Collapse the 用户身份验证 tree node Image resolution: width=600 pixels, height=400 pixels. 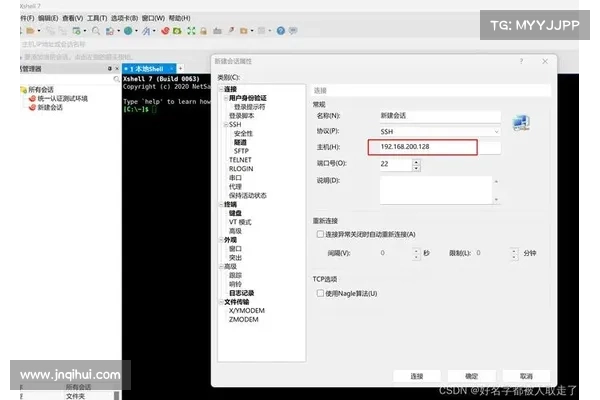(226, 98)
